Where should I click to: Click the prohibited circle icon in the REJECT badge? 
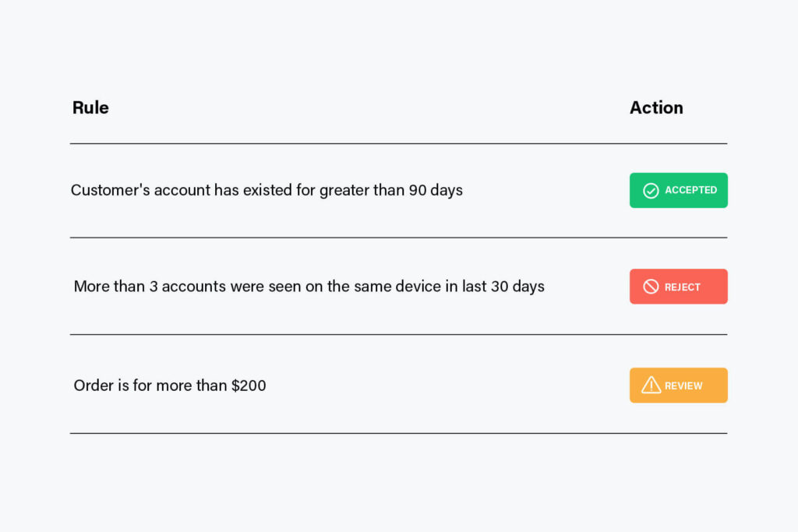point(651,287)
